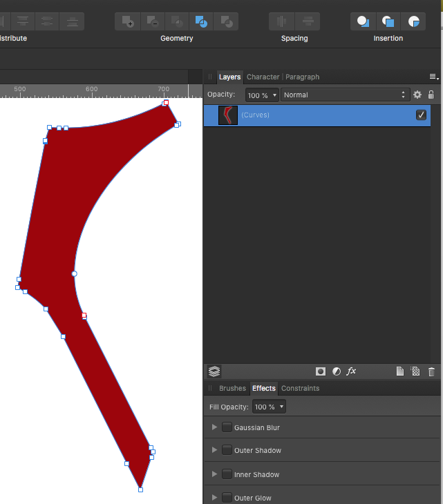Select Insert at Top of Layer icon

tap(388, 21)
